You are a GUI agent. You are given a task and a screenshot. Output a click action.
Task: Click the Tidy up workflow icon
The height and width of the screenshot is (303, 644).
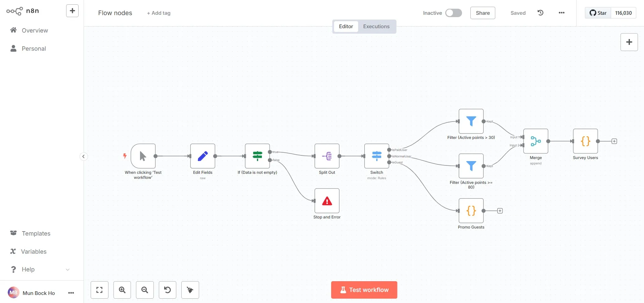[190, 290]
